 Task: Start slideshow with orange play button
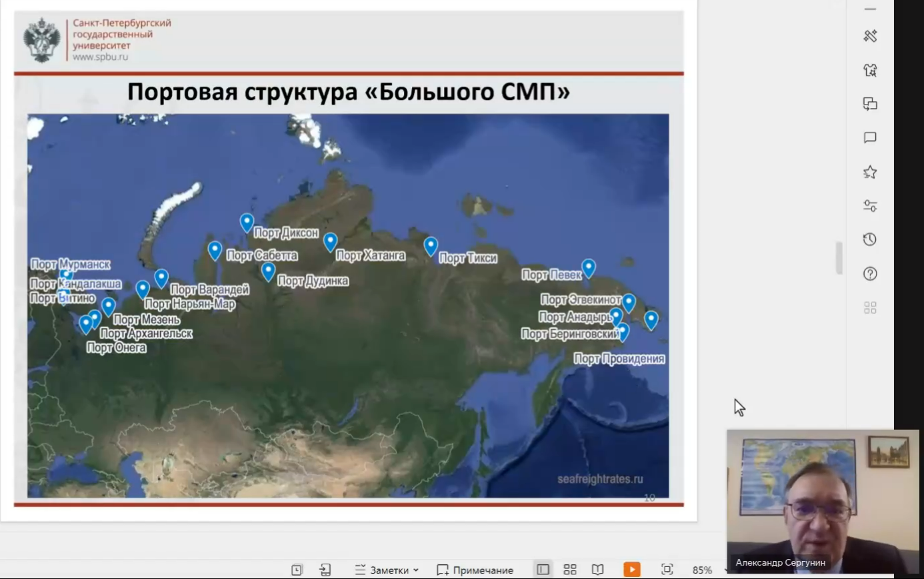pos(632,570)
